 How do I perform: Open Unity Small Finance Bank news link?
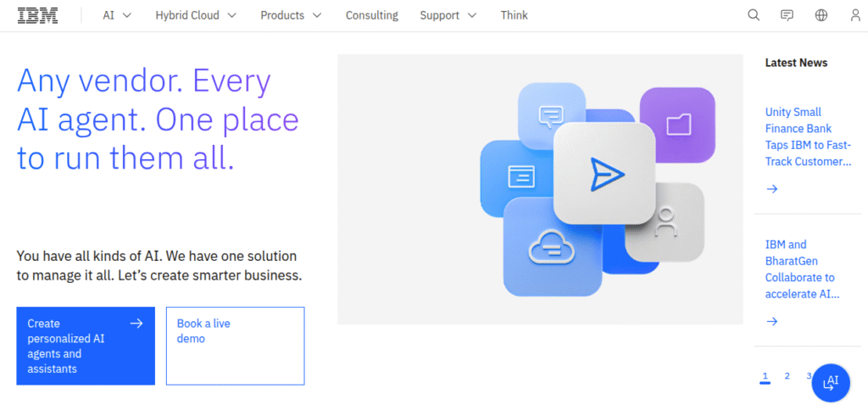tap(808, 136)
